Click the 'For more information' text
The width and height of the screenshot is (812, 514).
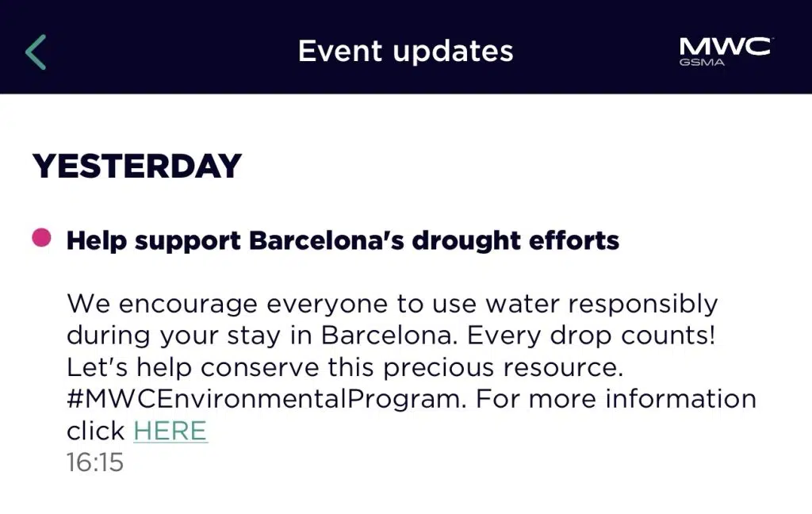tap(616, 399)
